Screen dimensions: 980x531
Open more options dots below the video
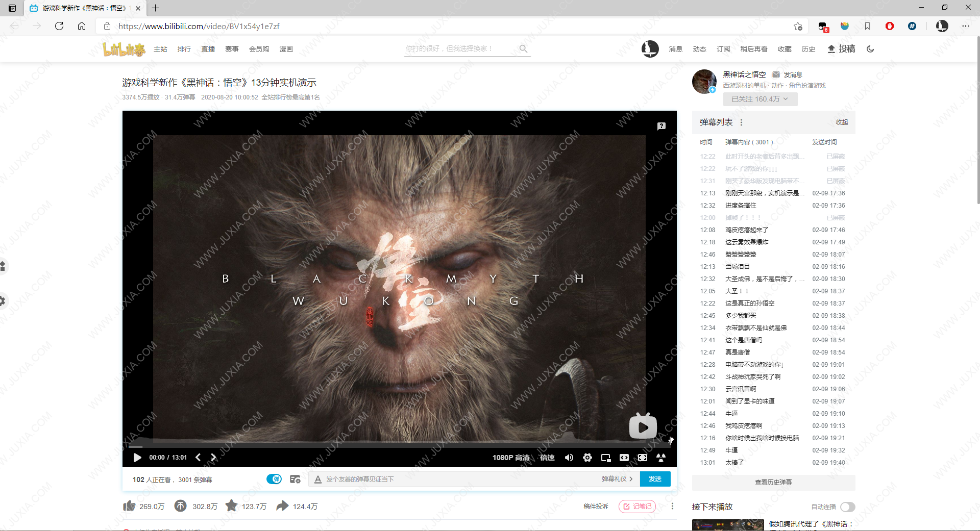pyautogui.click(x=672, y=506)
